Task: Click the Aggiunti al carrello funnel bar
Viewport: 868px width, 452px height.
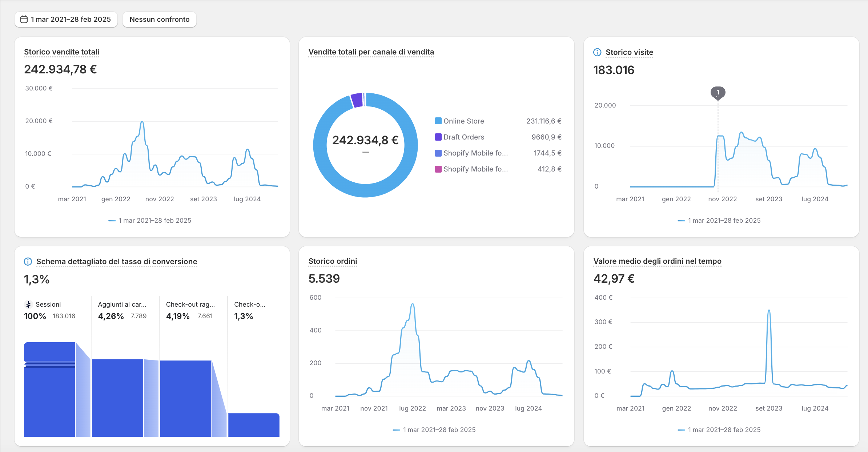Action: tap(117, 398)
